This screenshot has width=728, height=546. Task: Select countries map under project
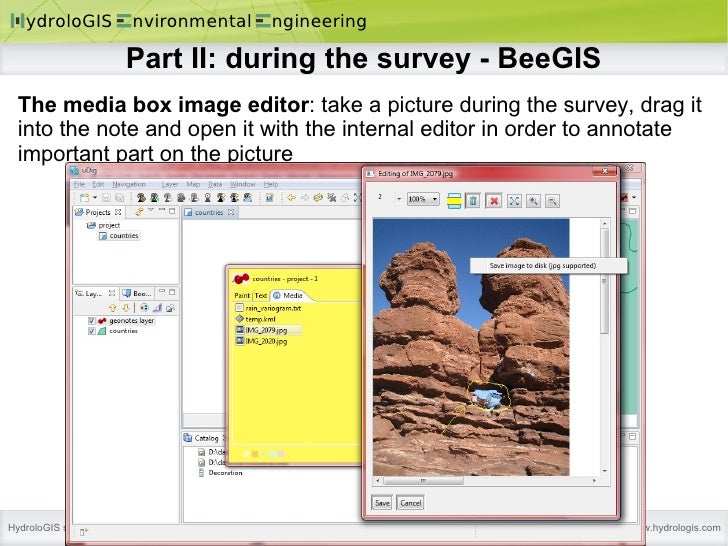click(x=119, y=236)
